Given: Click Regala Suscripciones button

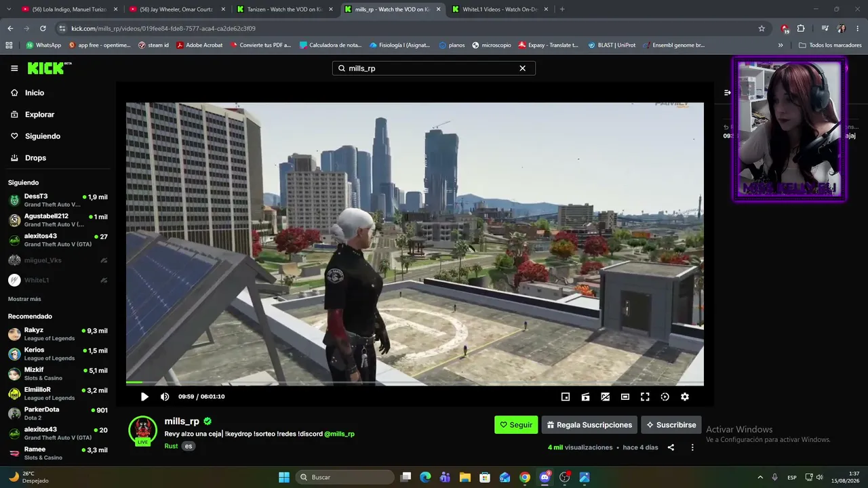Looking at the screenshot, I should 589,425.
